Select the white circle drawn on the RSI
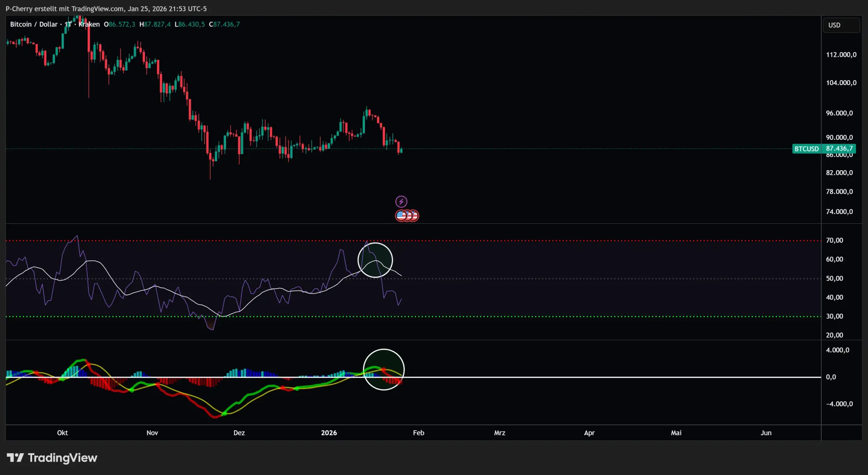Screen dimensions: 868x475 pyautogui.click(x=375, y=259)
